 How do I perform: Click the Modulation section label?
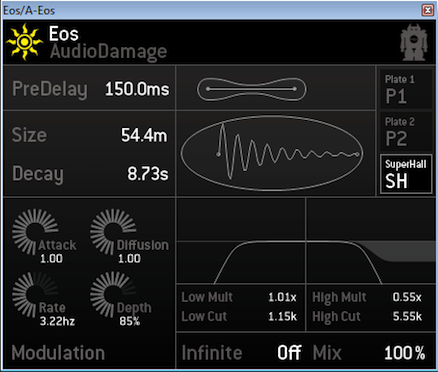(58, 353)
